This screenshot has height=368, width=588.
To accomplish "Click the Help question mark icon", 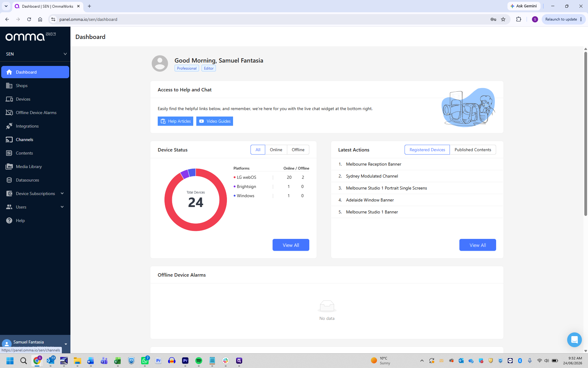I will coord(9,220).
